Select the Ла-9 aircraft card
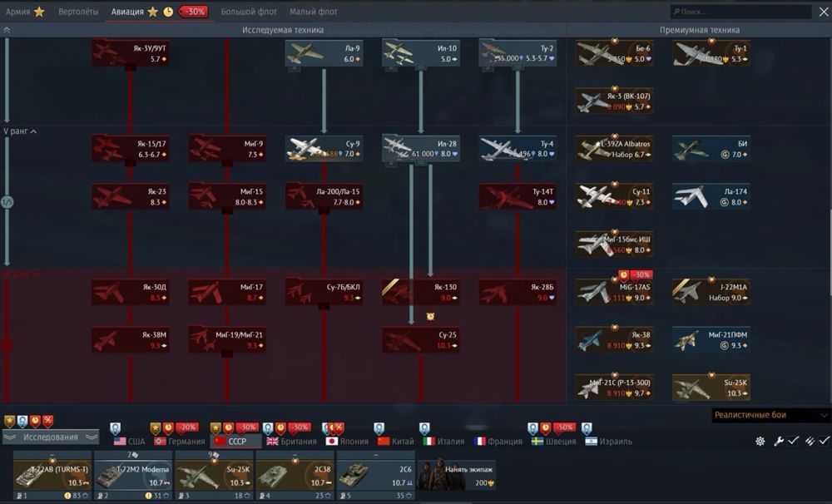Image resolution: width=832 pixels, height=504 pixels. [324, 53]
